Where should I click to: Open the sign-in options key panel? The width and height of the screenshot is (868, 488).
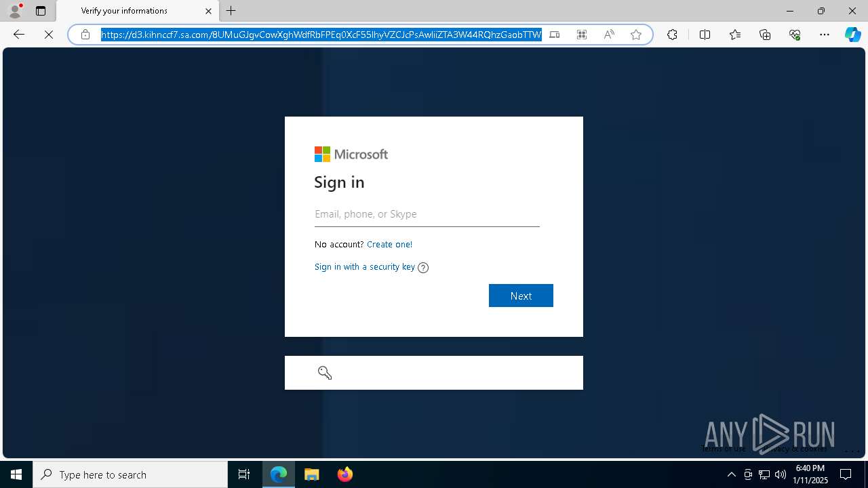point(434,373)
